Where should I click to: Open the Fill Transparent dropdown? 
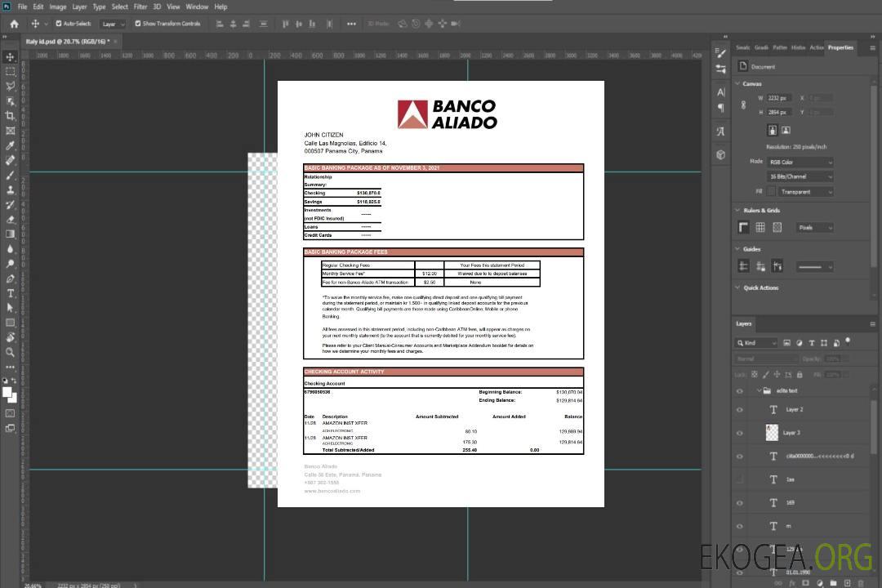[805, 192]
